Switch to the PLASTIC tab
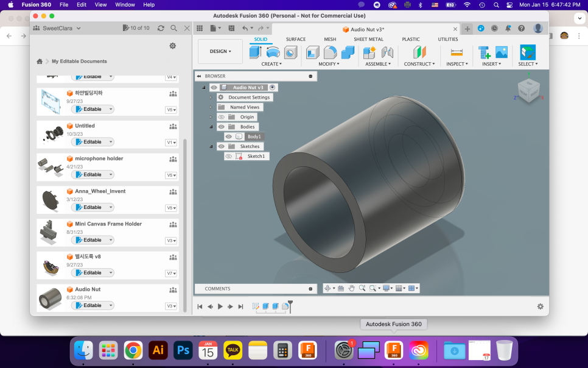This screenshot has width=588, height=368. click(x=411, y=39)
